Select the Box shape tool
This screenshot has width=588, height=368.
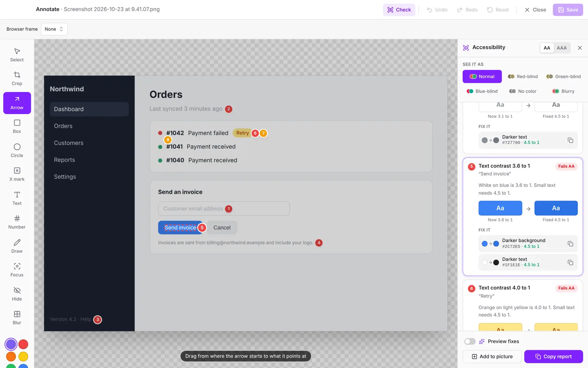(x=17, y=127)
